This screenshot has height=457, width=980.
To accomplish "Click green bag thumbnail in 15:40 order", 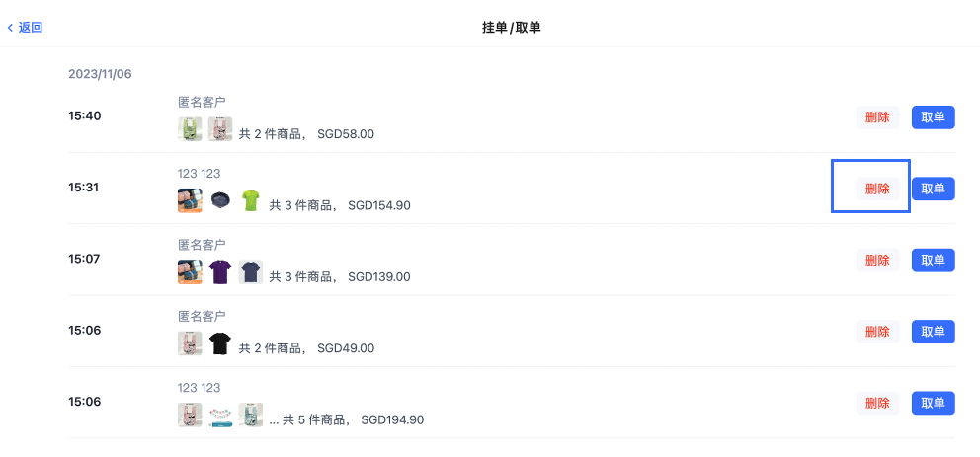I will pyautogui.click(x=190, y=129).
